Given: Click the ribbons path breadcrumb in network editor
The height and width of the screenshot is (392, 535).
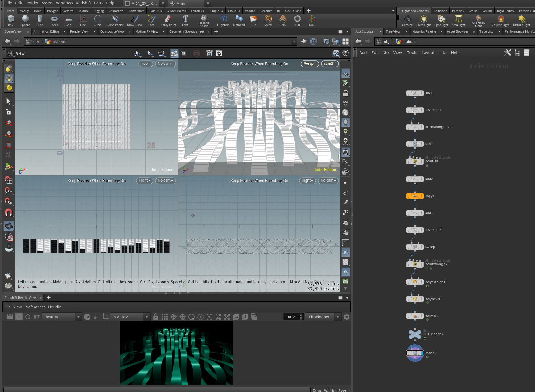Looking at the screenshot, I should click(x=409, y=42).
